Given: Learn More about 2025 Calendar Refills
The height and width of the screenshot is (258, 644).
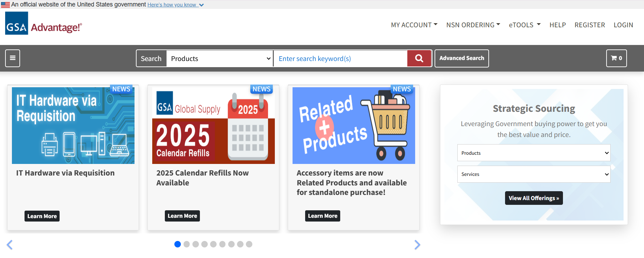Looking at the screenshot, I should pyautogui.click(x=182, y=216).
